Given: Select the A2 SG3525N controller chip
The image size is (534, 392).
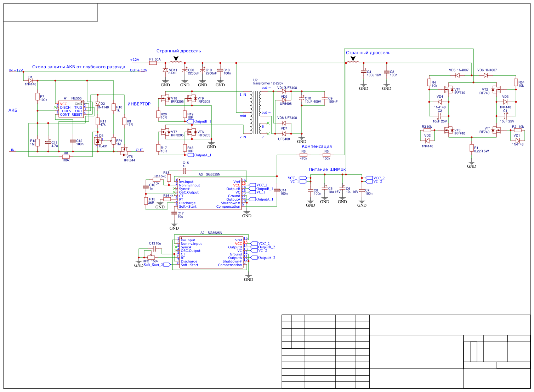Looking at the screenshot, I should click(x=212, y=253).
